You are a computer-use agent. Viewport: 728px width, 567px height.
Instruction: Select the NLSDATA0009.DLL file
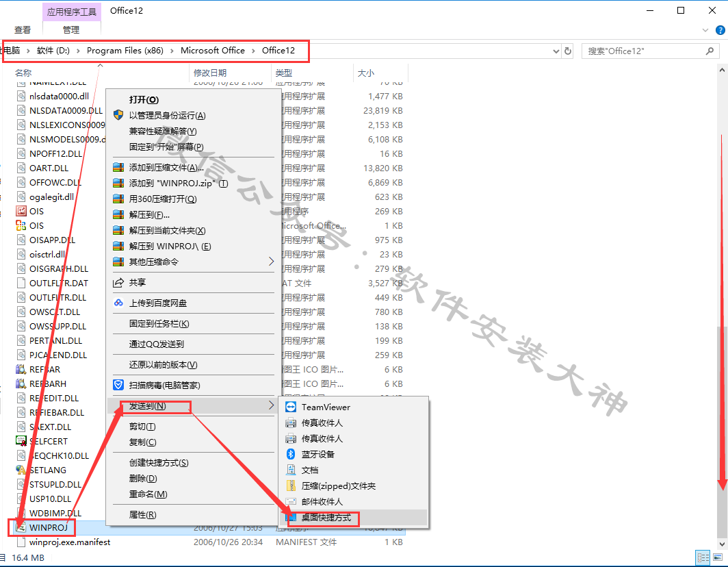(66, 111)
